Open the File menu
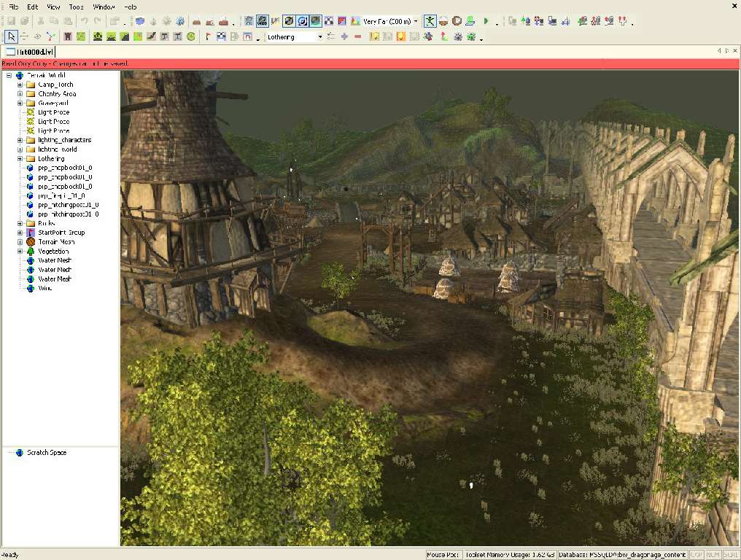The width and height of the screenshot is (741, 560). pyautogui.click(x=14, y=7)
